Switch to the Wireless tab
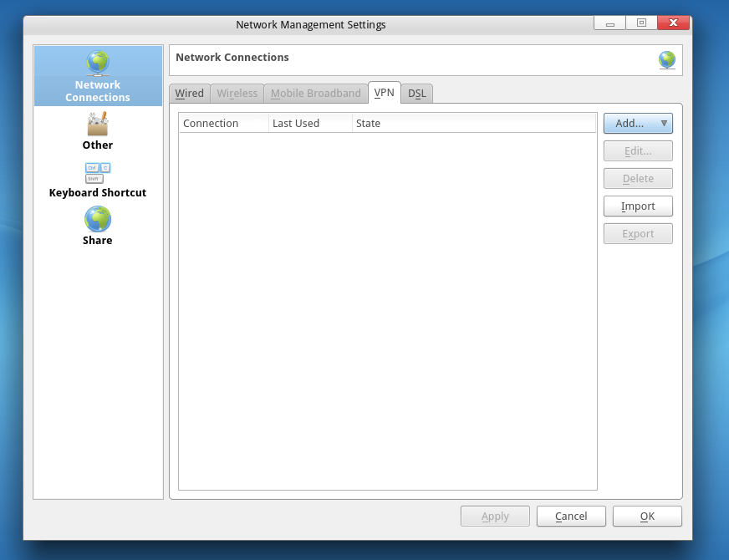Screen dimensions: 729x560 tap(237, 94)
